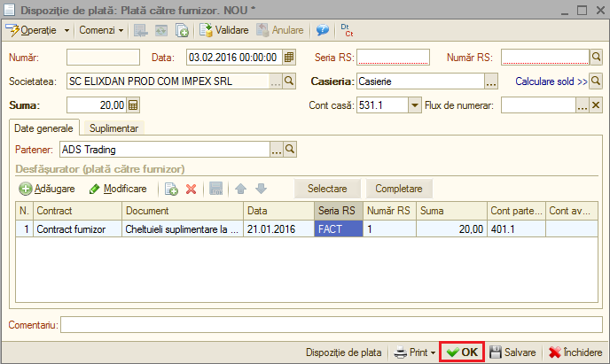
Task: Click the Validare toolbar button
Action: [x=223, y=30]
